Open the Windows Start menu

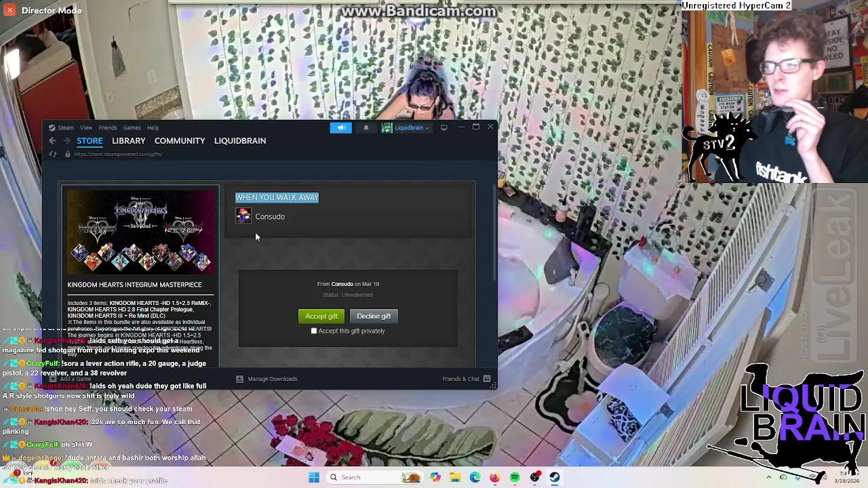(314, 477)
